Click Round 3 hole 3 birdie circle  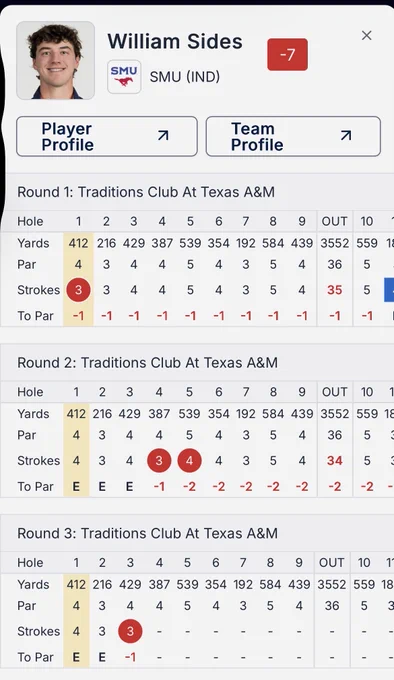(130, 631)
